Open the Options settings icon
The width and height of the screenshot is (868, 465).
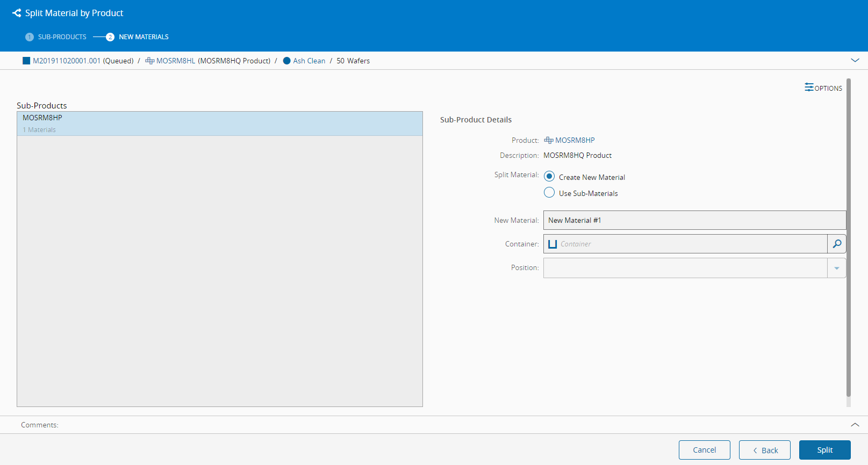(809, 88)
